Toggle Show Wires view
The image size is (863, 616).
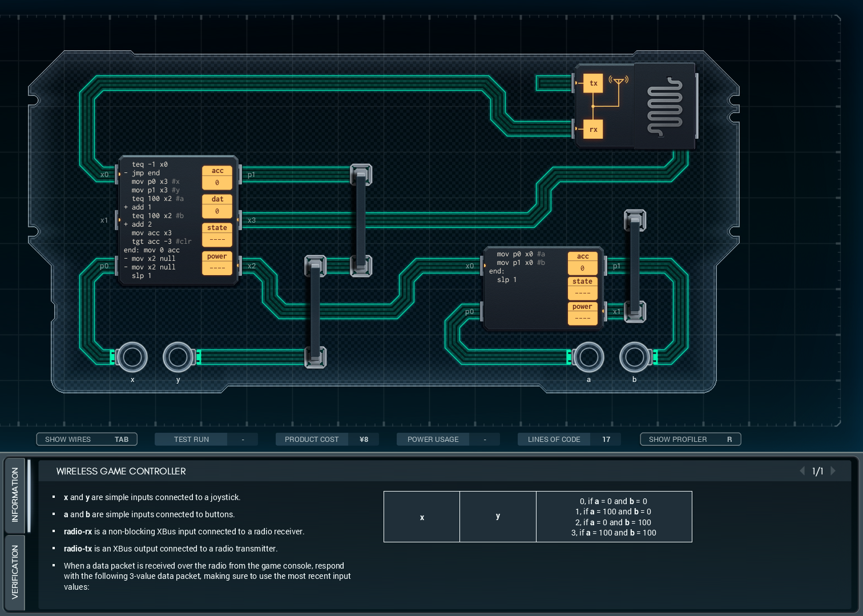click(x=87, y=439)
